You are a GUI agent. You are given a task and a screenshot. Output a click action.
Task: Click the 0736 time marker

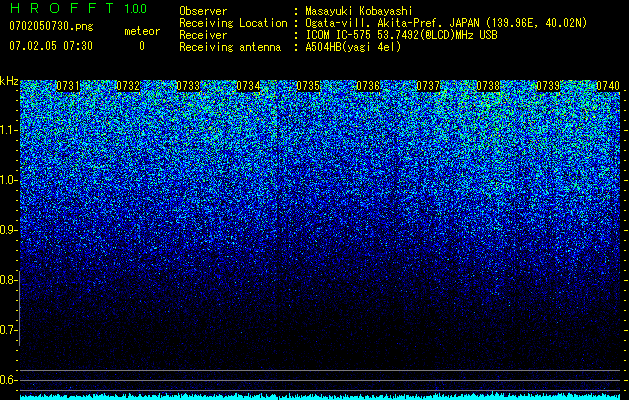pyautogui.click(x=368, y=86)
